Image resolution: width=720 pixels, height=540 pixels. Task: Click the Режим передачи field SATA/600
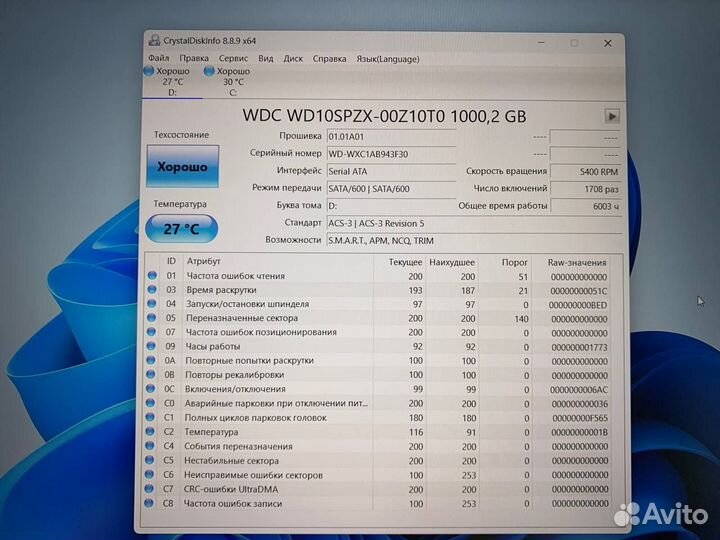coord(391,189)
